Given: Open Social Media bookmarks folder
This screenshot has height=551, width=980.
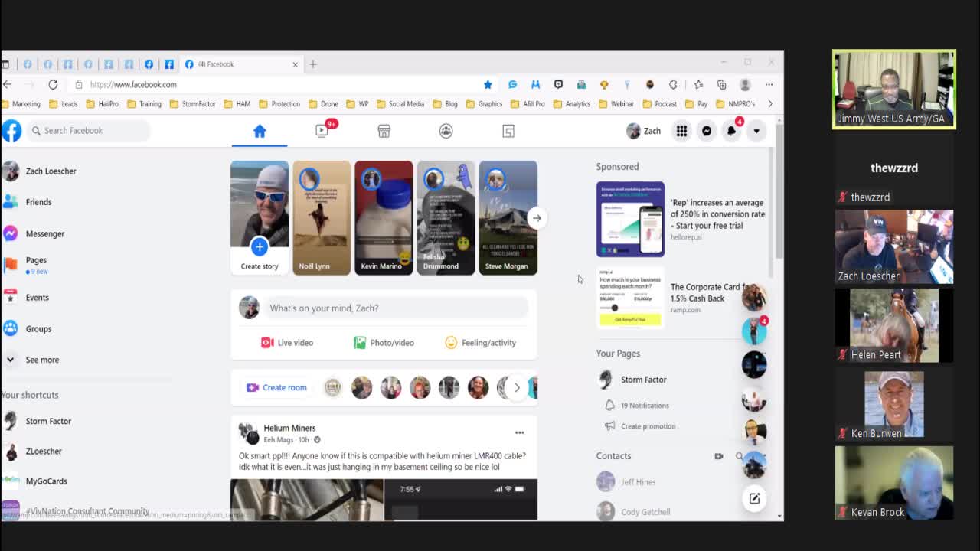Looking at the screenshot, I should pyautogui.click(x=400, y=104).
